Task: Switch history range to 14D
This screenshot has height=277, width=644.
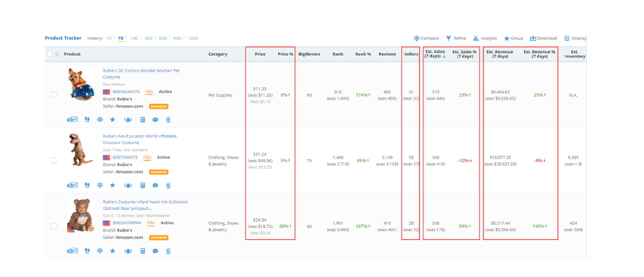Action: pyautogui.click(x=134, y=38)
